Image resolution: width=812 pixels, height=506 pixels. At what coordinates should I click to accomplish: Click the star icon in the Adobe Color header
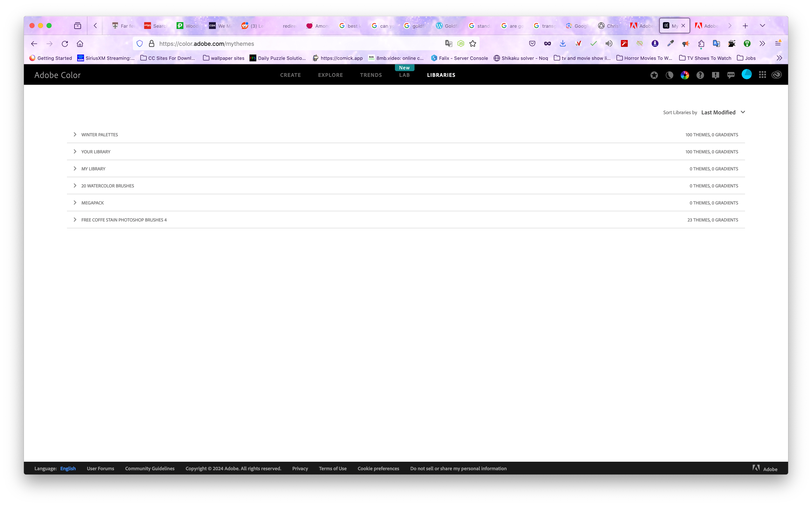(x=655, y=75)
